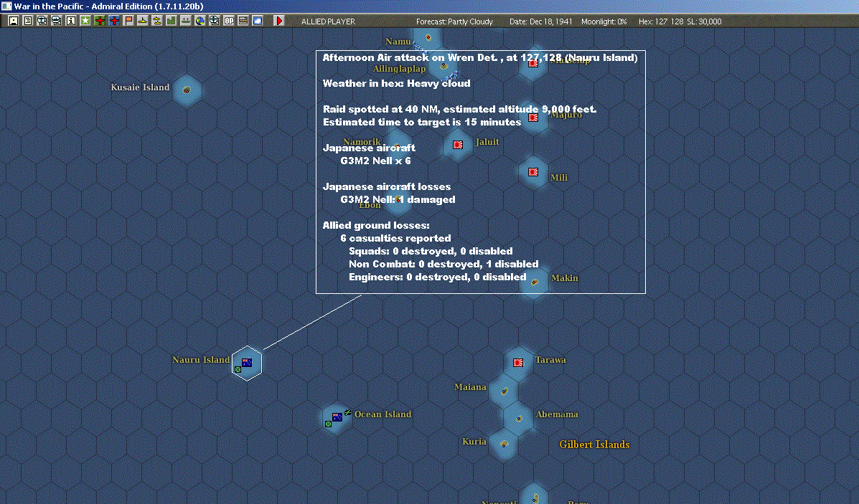Click the Japanese flag unit at Majuro
This screenshot has width=859, height=504.
(x=533, y=118)
